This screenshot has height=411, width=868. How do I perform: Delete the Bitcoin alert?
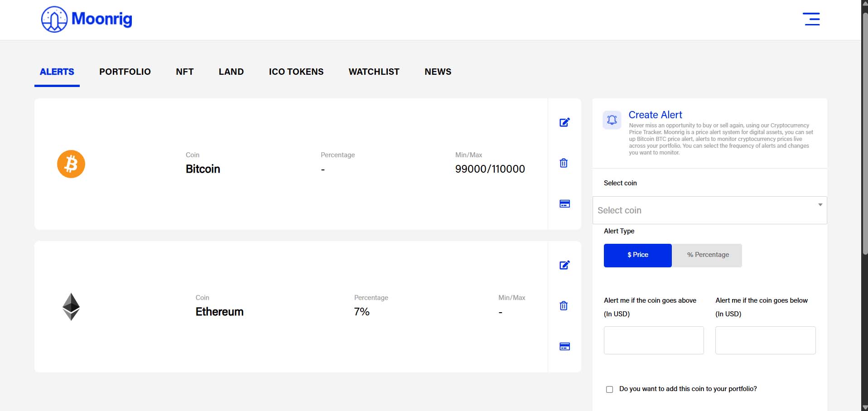click(x=564, y=163)
